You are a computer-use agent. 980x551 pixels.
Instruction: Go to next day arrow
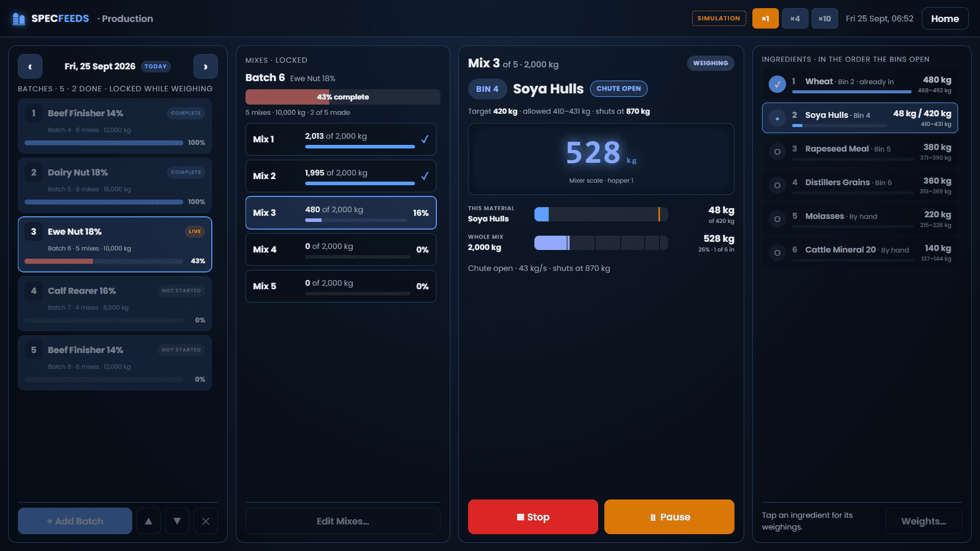[206, 66]
